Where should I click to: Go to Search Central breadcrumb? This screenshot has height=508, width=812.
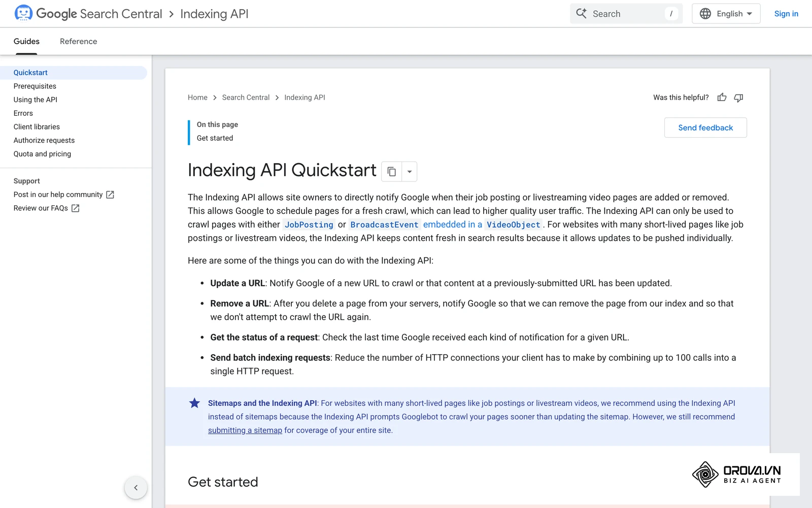tap(246, 98)
